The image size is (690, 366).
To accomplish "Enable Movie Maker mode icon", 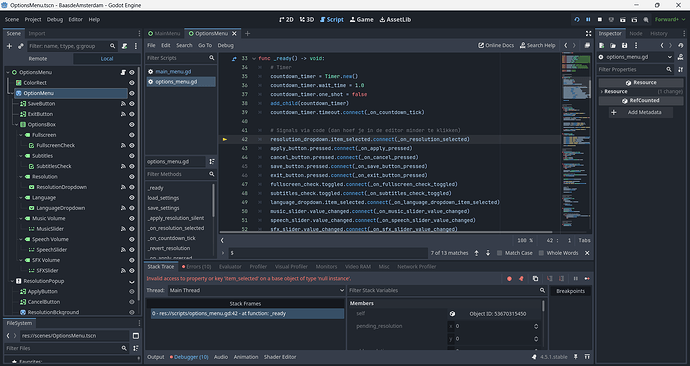I will 646,19.
